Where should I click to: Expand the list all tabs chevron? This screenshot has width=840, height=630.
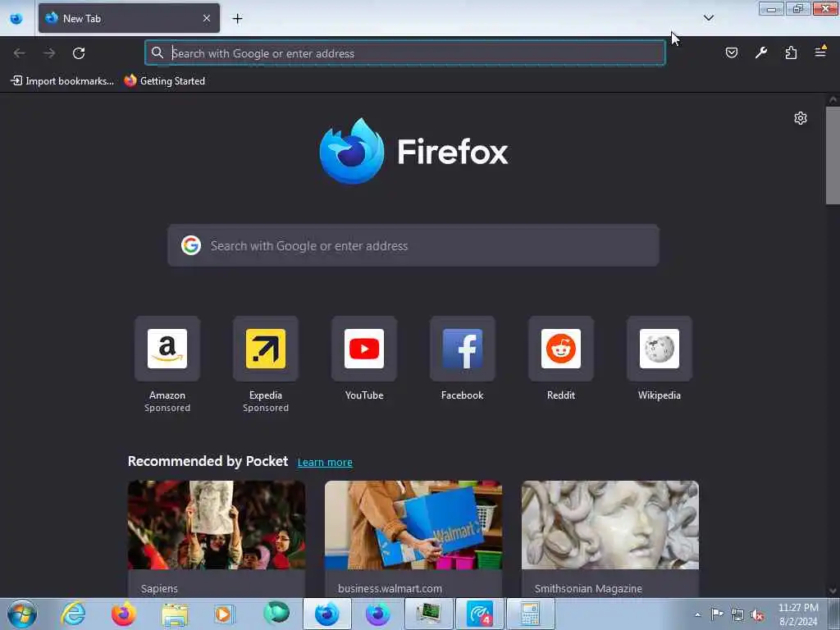[x=708, y=18]
